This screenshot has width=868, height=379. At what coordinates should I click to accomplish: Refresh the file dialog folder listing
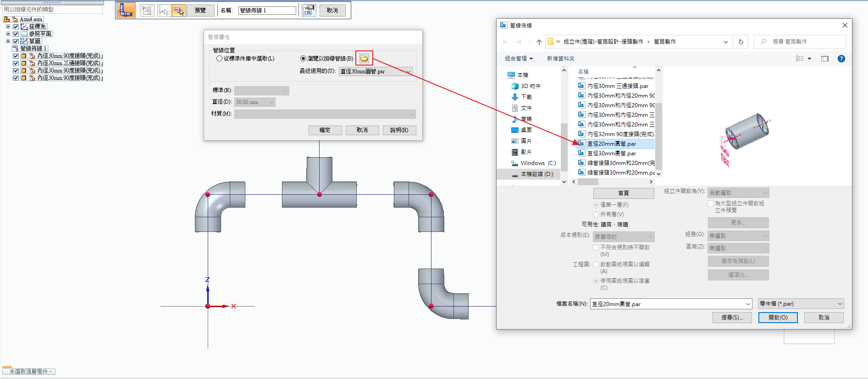coord(741,42)
